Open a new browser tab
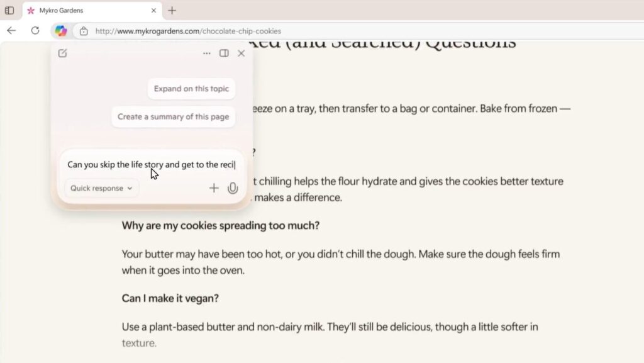The height and width of the screenshot is (363, 644). (172, 11)
